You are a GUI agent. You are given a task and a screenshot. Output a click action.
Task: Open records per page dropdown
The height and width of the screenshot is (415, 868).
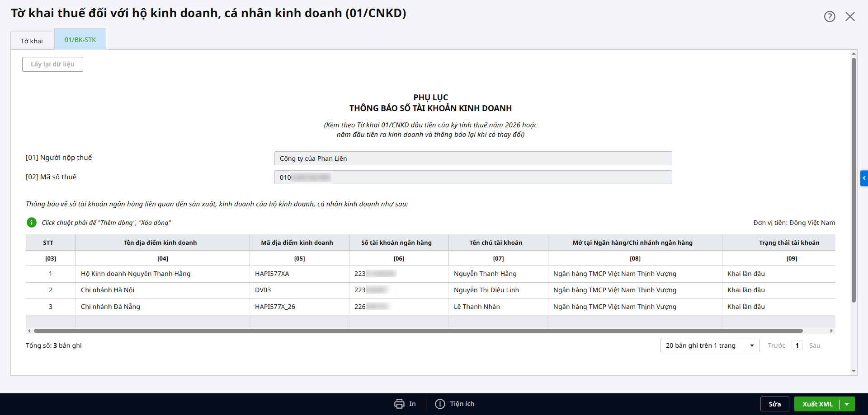click(709, 345)
